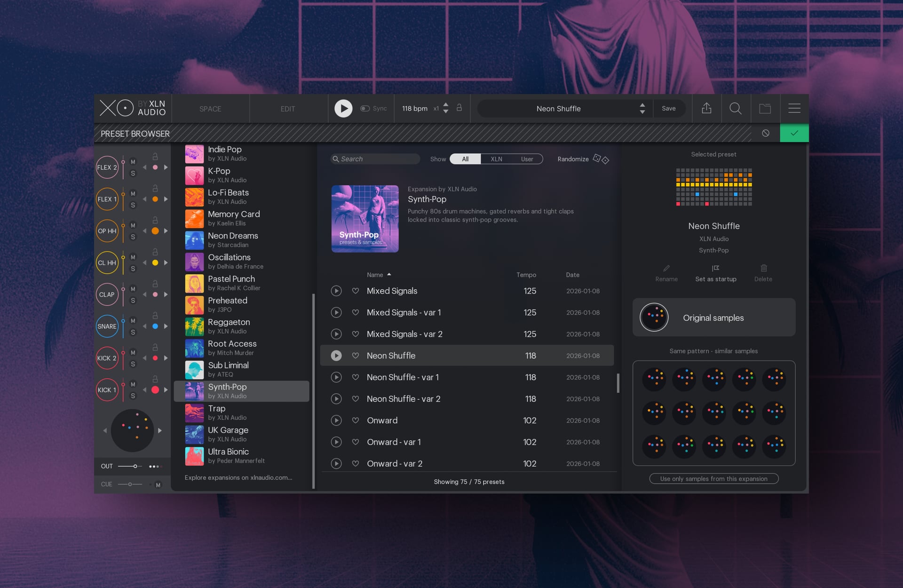This screenshot has width=903, height=588.
Task: Toggle the Name column sort arrow
Action: (389, 274)
